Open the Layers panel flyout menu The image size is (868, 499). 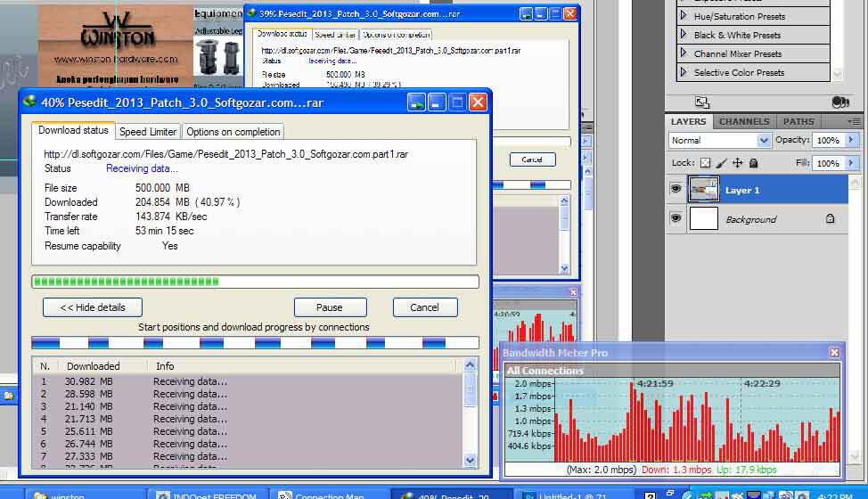(854, 121)
